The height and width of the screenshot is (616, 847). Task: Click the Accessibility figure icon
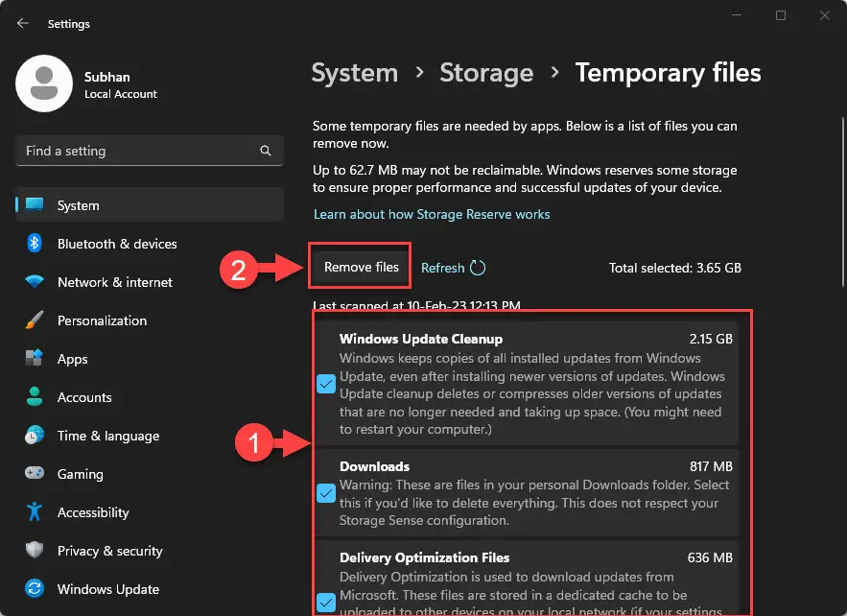[x=35, y=511]
